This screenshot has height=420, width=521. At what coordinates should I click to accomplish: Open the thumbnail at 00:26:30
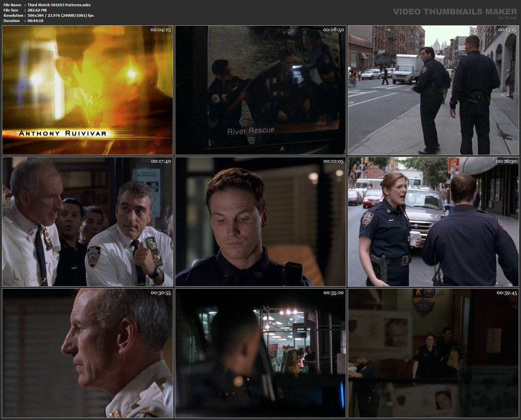[433, 222]
